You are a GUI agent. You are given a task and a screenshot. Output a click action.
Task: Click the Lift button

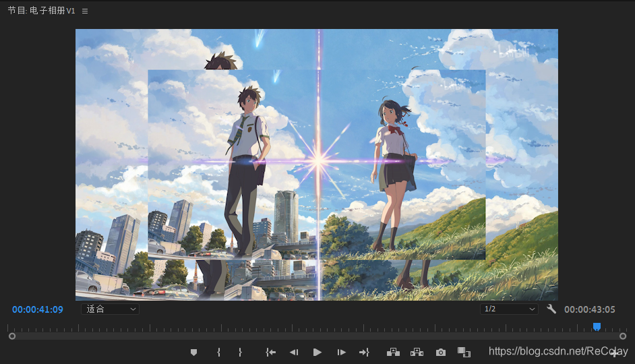point(393,352)
